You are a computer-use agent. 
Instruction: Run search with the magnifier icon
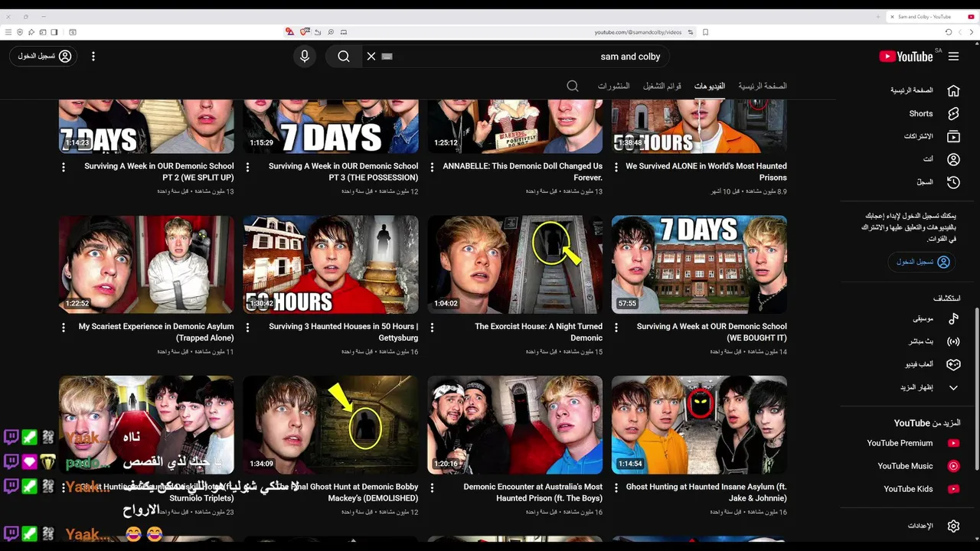344,57
